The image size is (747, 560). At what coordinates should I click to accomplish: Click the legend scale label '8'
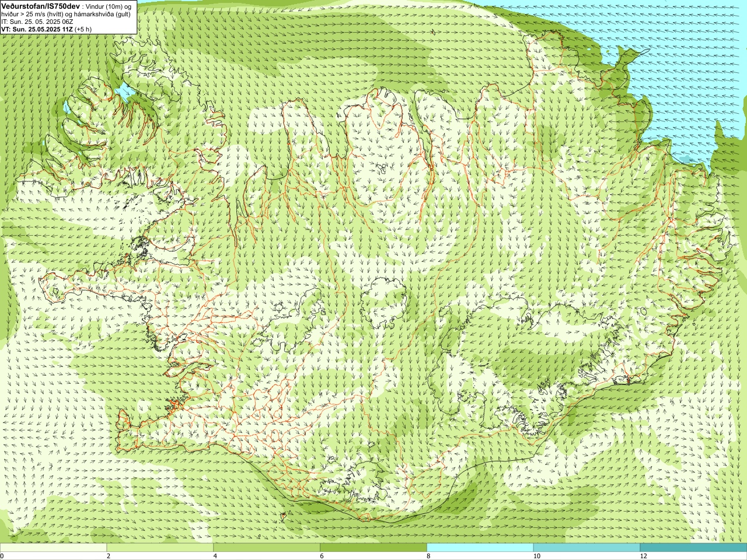[429, 556]
